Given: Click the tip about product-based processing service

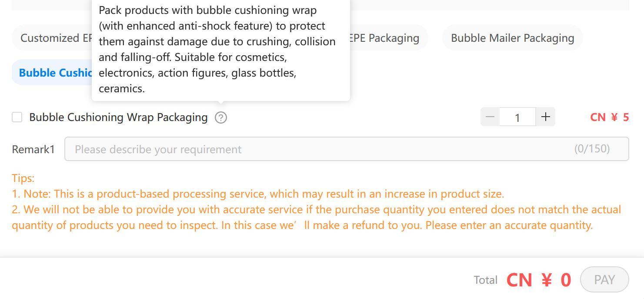Looking at the screenshot, I should coord(258,194).
